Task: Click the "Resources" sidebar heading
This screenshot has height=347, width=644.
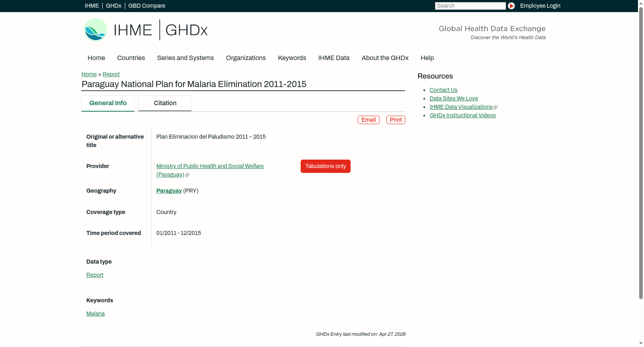Action: [x=435, y=77]
